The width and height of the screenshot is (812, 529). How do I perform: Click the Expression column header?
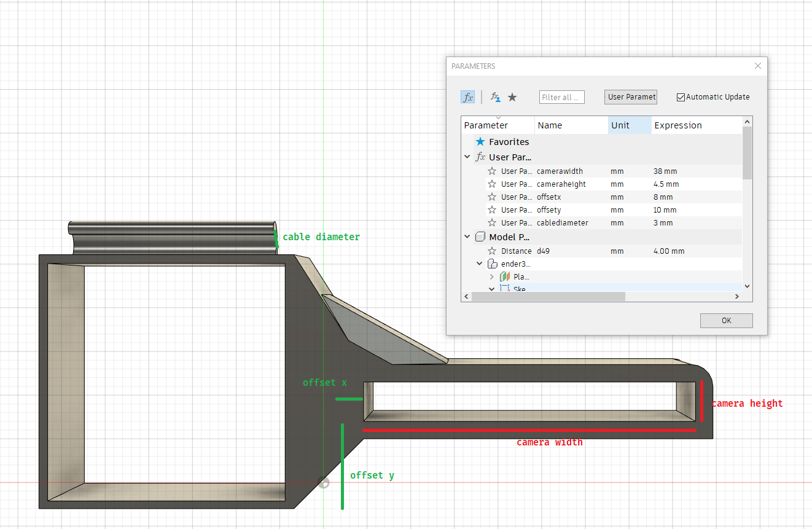click(697, 125)
